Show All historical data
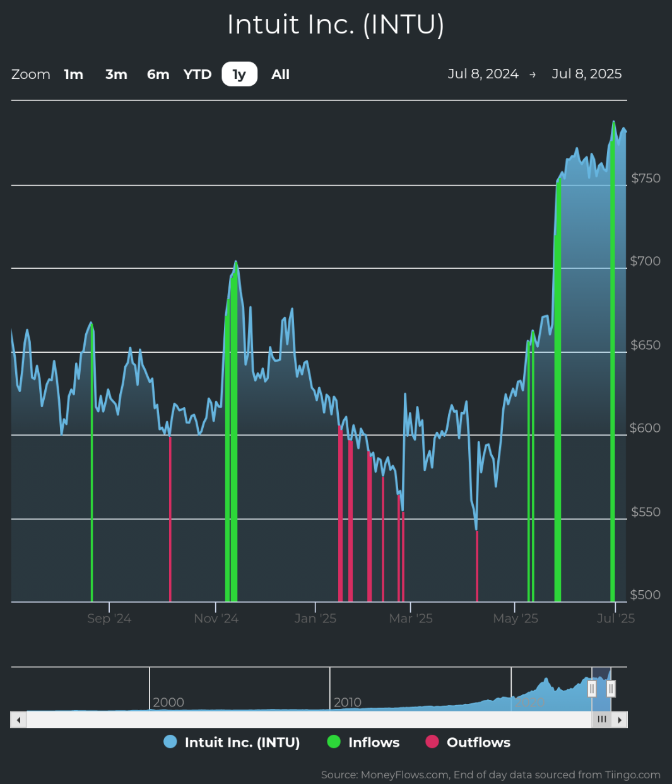 280,74
